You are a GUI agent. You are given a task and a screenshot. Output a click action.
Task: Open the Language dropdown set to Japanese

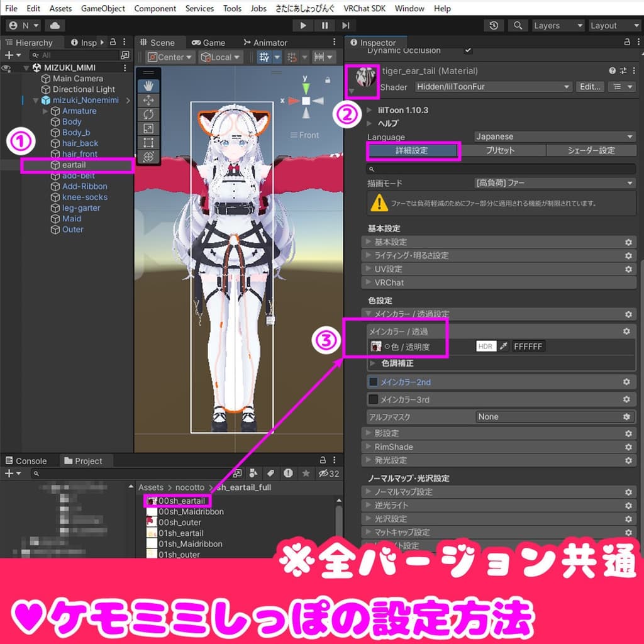click(553, 136)
